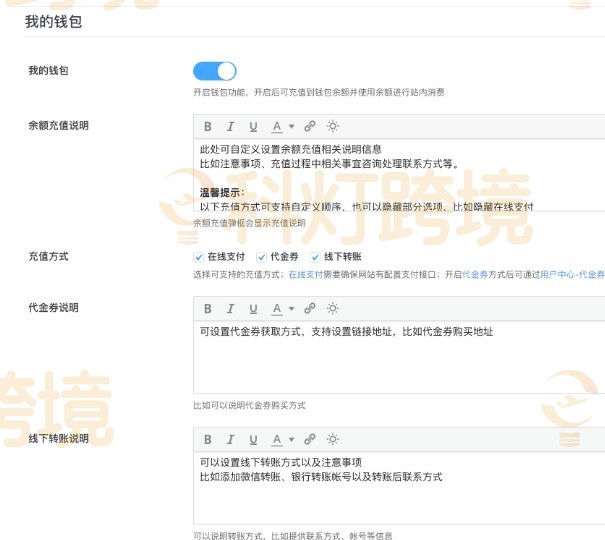605x540 pixels.
Task: Open the blue 代金券 link in hint text
Action: tap(475, 275)
